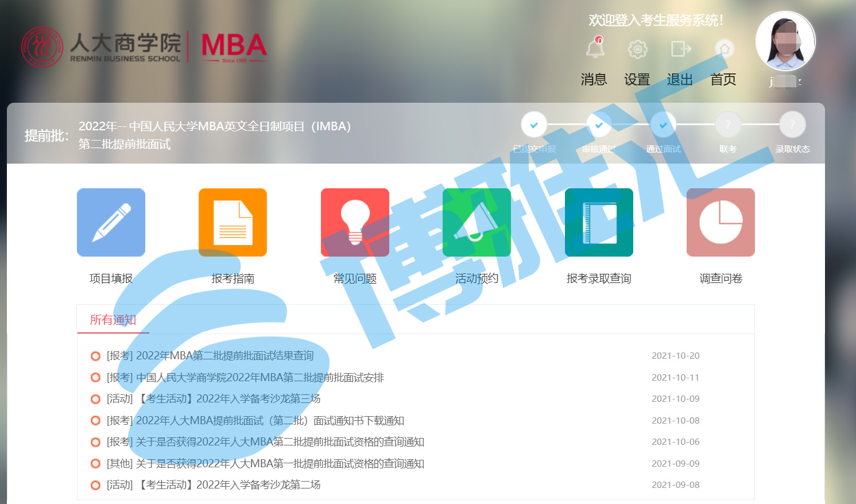Click the 退出 logout icon
Viewport: 856px width, 504px height.
[x=681, y=49]
